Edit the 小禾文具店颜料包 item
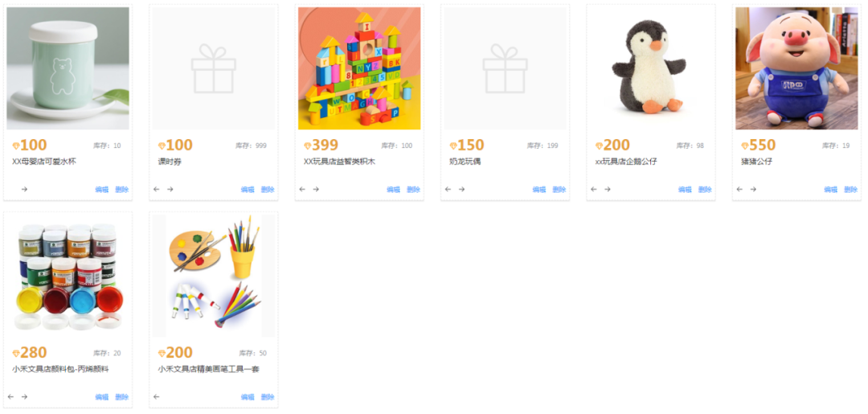868x414 pixels. pos(102,397)
